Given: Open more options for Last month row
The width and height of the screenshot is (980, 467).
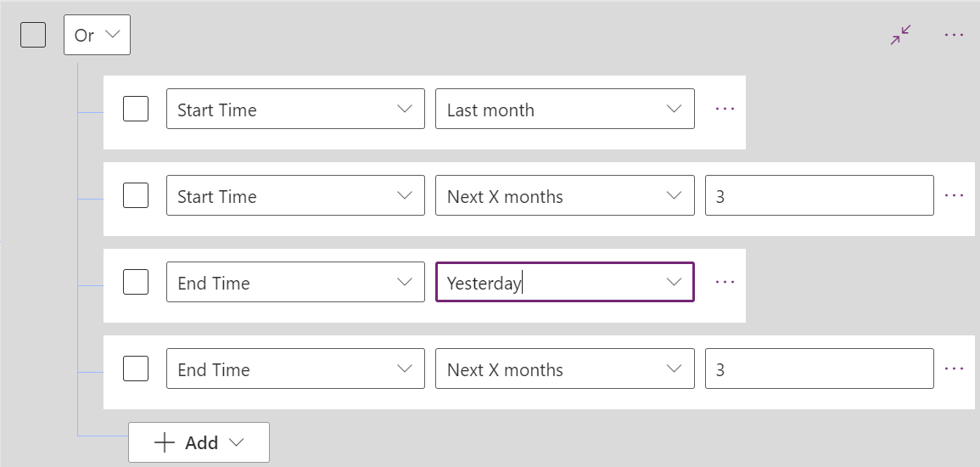Looking at the screenshot, I should [x=725, y=110].
